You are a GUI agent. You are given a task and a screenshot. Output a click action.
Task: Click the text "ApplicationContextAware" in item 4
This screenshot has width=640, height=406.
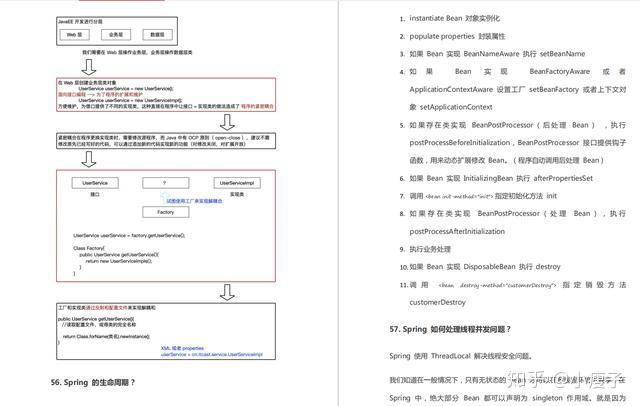tap(451, 89)
